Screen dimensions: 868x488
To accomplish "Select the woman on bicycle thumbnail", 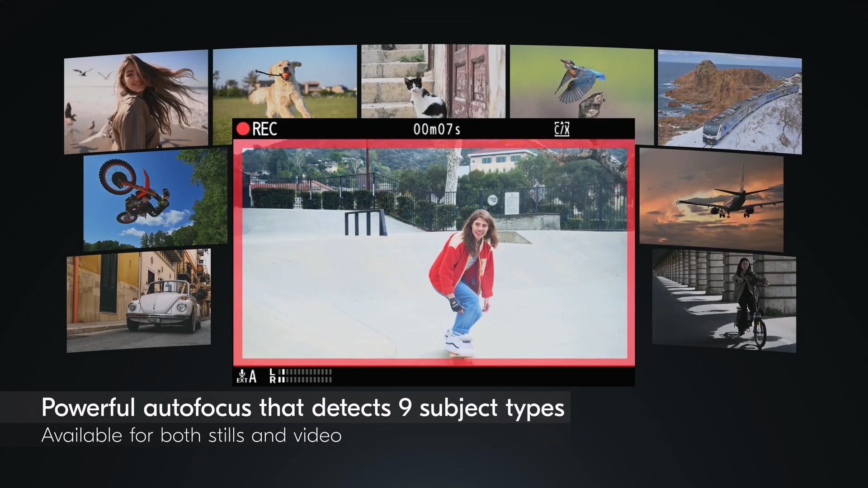I will point(724,300).
